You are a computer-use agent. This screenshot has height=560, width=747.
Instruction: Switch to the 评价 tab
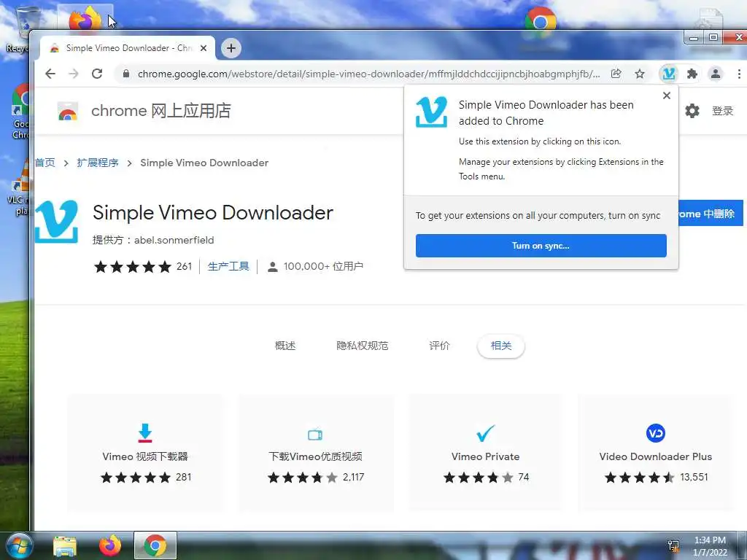[x=439, y=346]
